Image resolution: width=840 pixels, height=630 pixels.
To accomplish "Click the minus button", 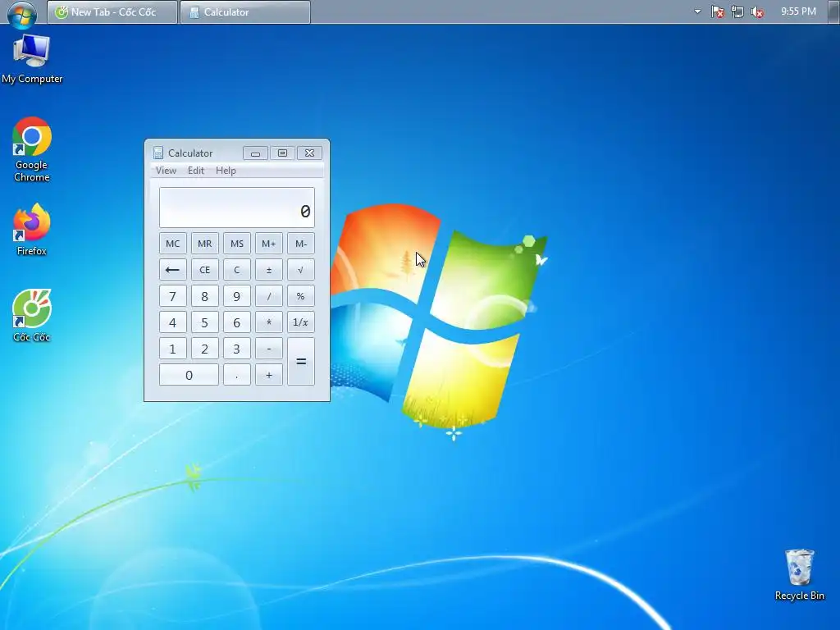I will click(x=269, y=348).
